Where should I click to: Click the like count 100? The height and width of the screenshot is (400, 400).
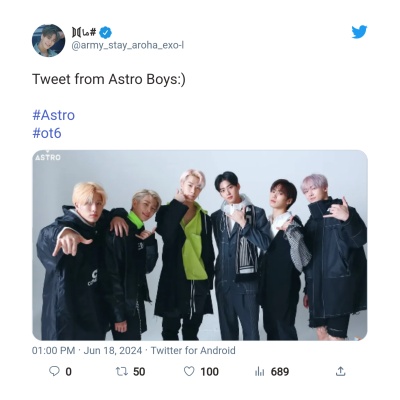click(x=209, y=372)
